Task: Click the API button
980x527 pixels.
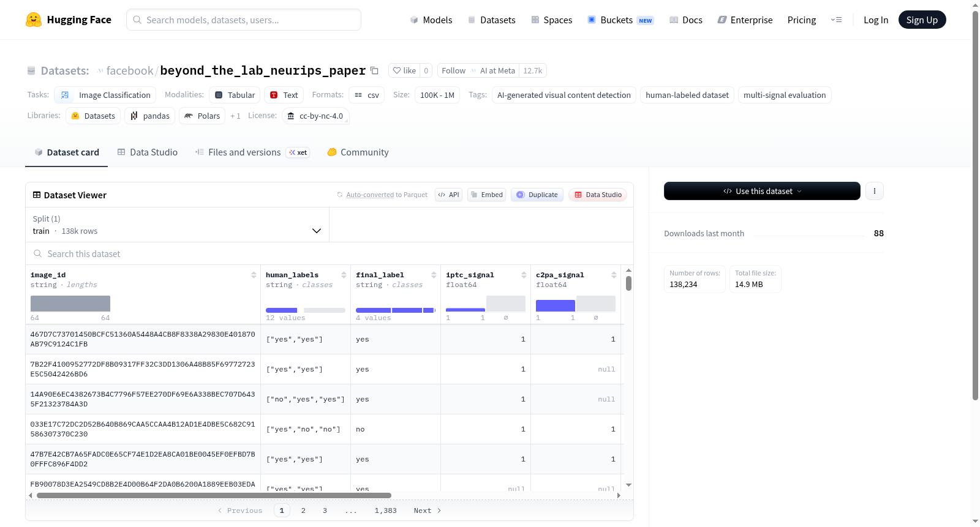Action: pos(448,195)
